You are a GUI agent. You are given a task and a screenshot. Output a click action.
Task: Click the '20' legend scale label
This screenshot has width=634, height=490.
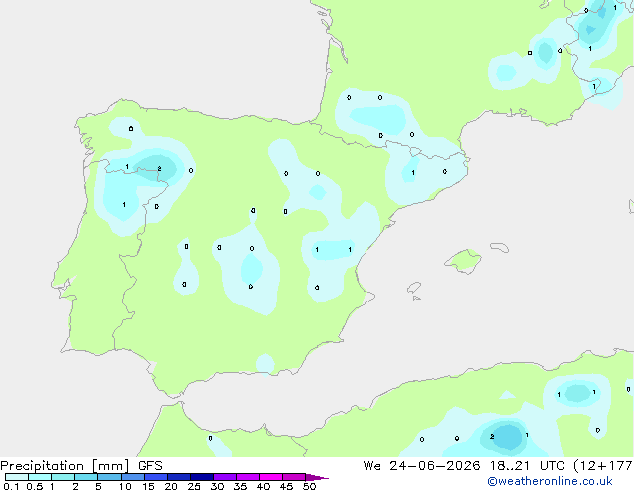[x=171, y=486]
